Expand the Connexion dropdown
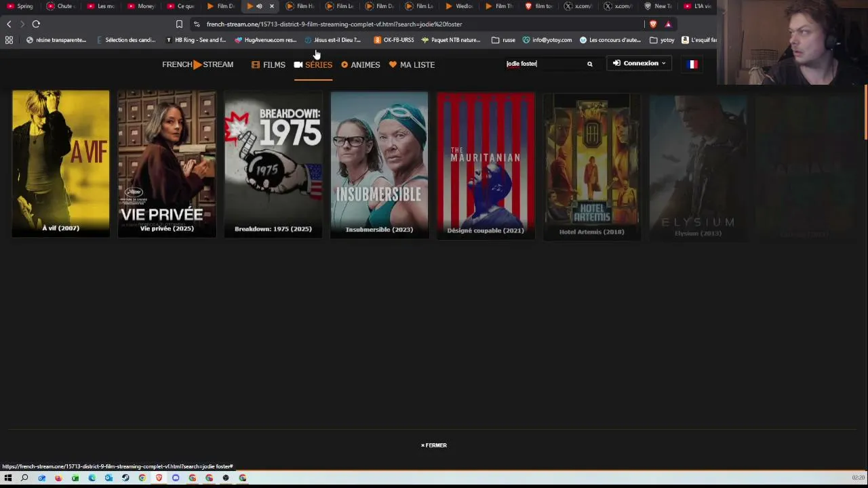This screenshot has height=488, width=868. 639,64
